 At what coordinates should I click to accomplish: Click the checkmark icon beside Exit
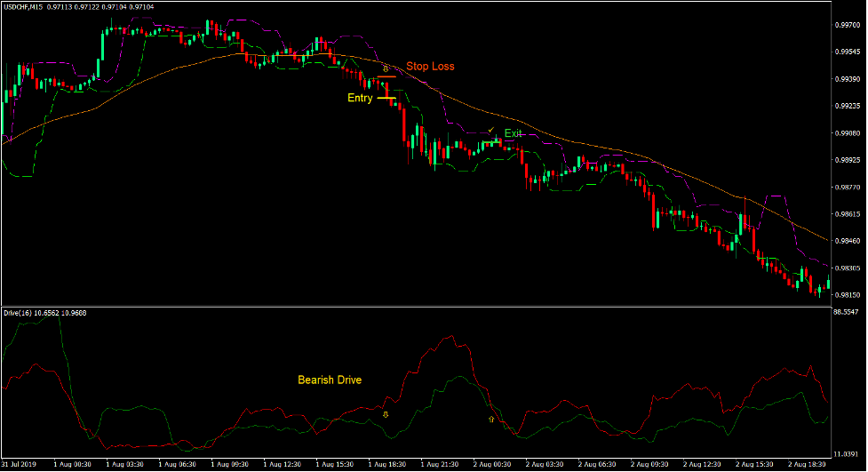click(491, 131)
